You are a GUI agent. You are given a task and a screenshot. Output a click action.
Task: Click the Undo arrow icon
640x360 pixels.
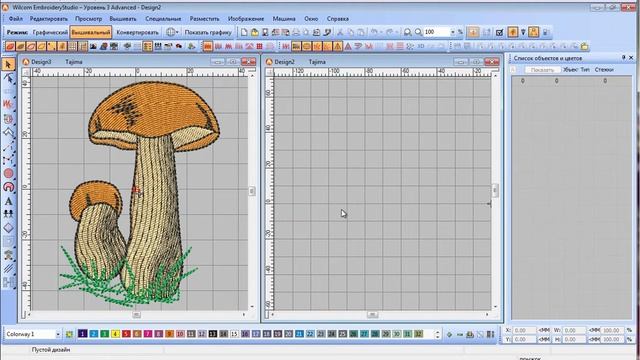pyautogui.click(x=374, y=32)
